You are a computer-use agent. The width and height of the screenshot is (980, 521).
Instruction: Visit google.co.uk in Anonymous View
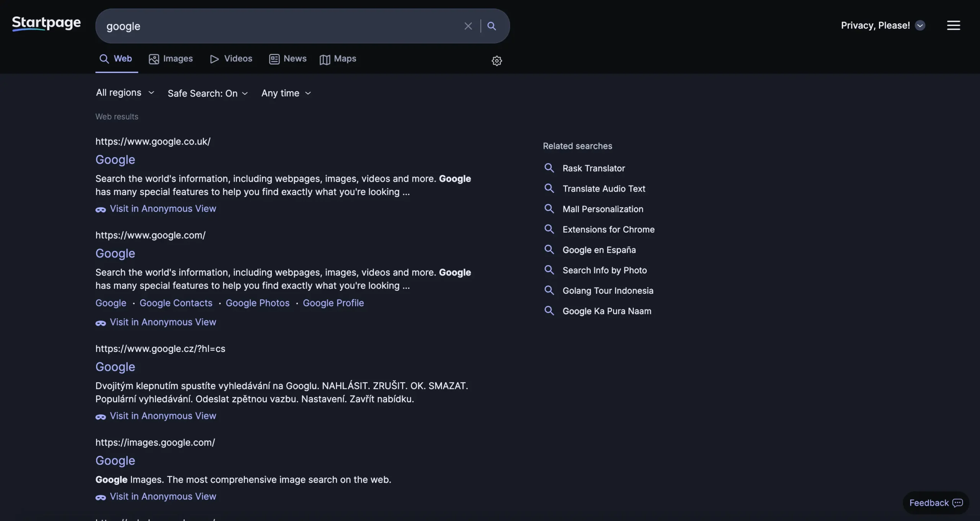pos(163,208)
